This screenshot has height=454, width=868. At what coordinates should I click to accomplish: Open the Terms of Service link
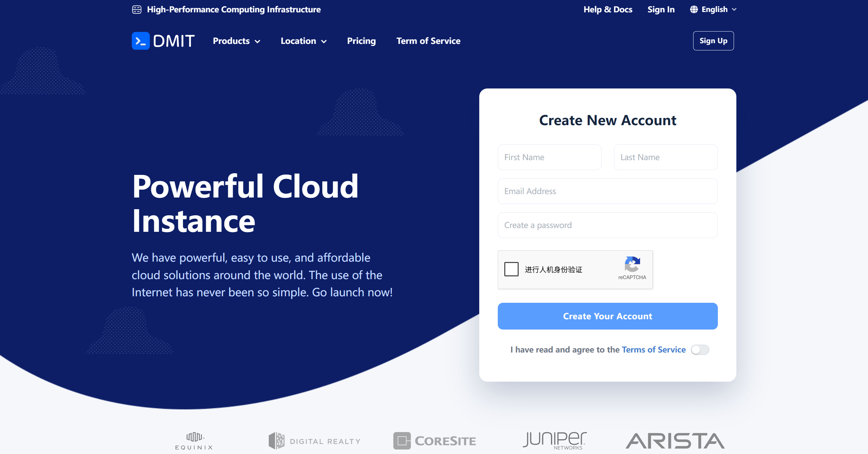pos(654,350)
